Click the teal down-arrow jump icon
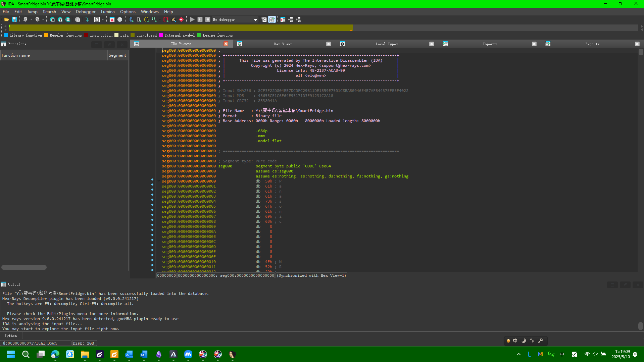 [x=87, y=19]
